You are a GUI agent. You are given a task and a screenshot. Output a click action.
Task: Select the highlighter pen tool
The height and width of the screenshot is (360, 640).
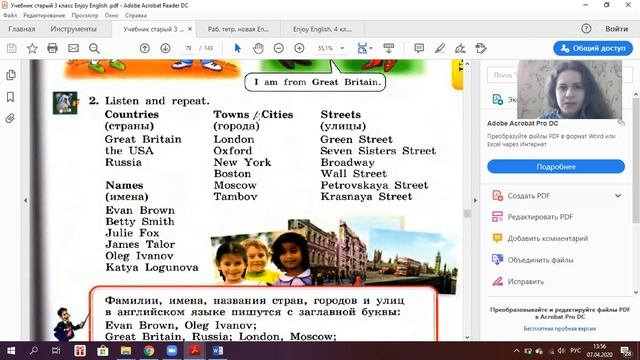click(440, 48)
